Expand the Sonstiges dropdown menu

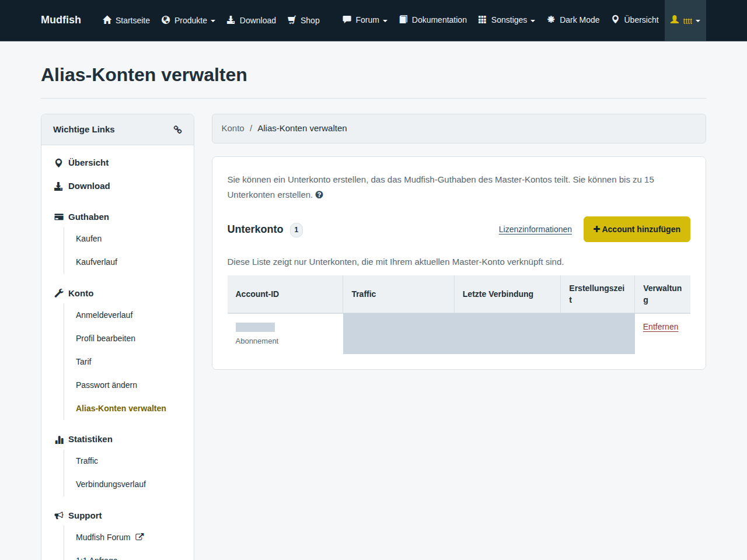click(507, 20)
